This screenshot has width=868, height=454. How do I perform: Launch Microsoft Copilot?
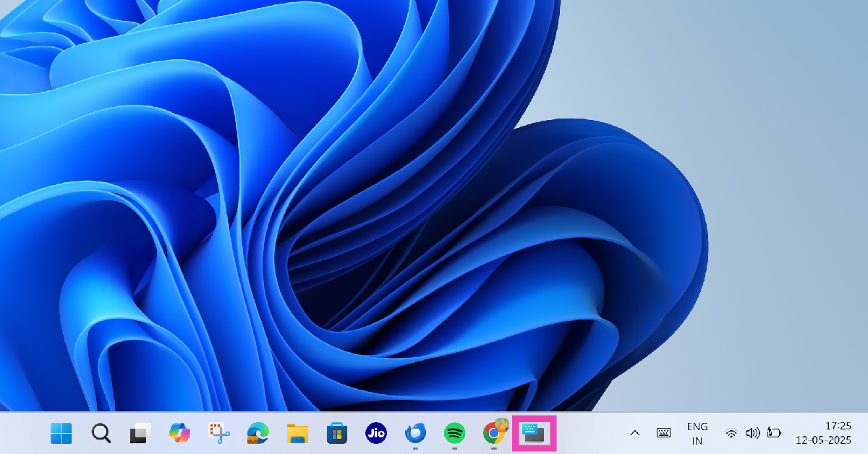179,434
